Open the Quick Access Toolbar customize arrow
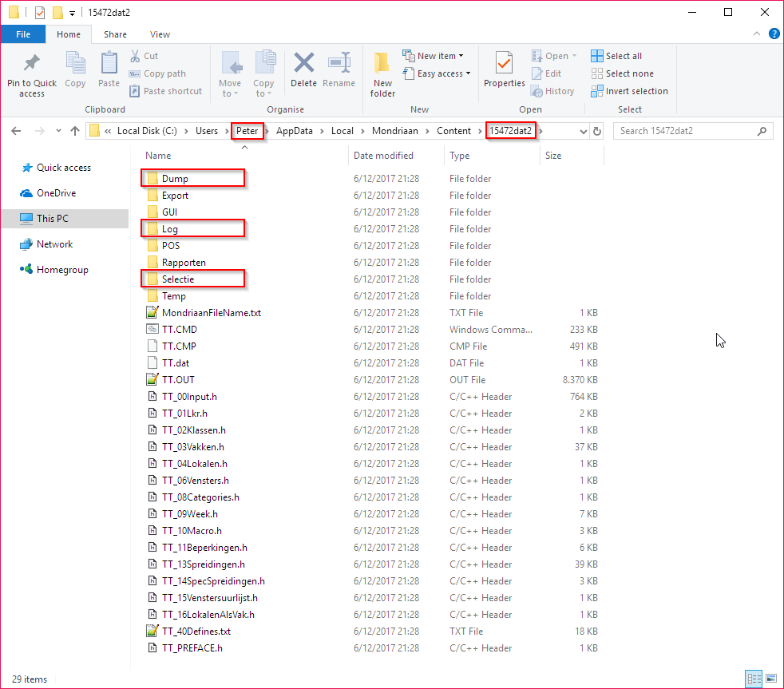Screen dimensions: 784x689 (x=72, y=14)
